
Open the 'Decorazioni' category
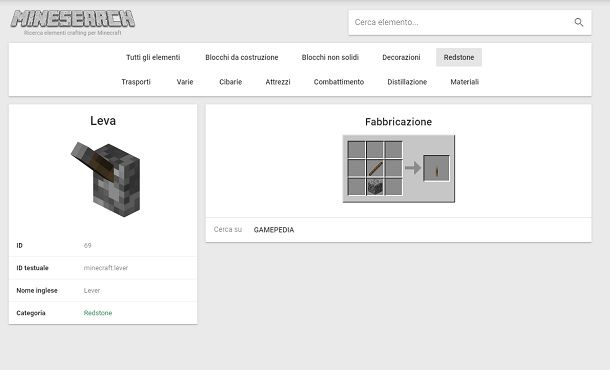point(401,57)
